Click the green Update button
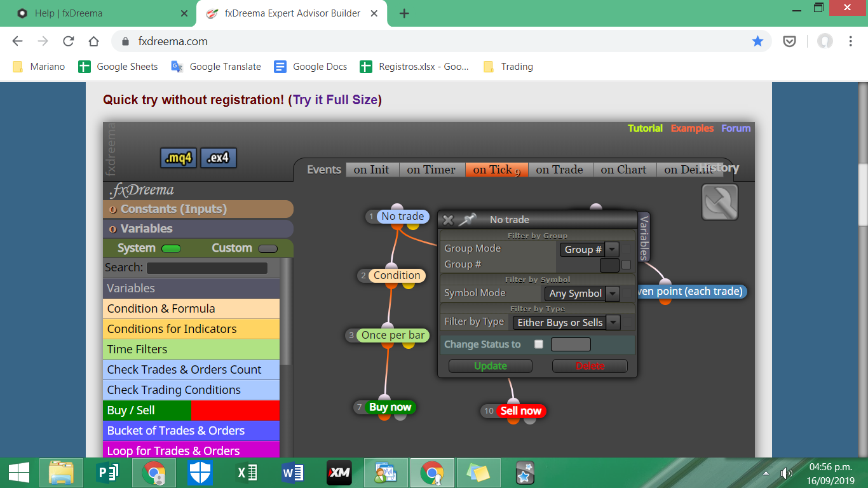Screen dimensions: 868x488 [x=491, y=366]
